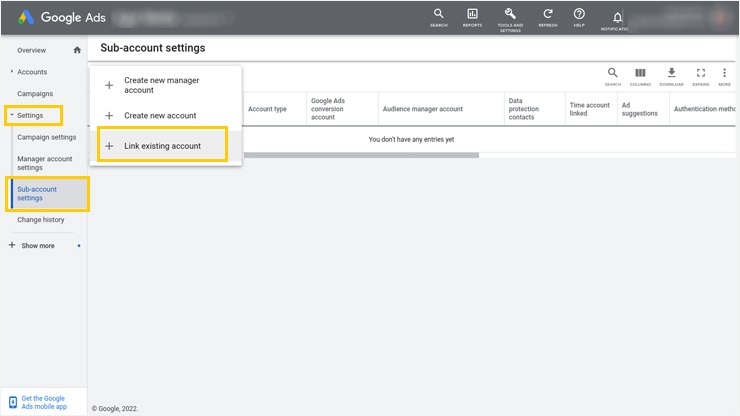This screenshot has height=416, width=740.
Task: Click the Data protection contacts header
Action: 523,109
